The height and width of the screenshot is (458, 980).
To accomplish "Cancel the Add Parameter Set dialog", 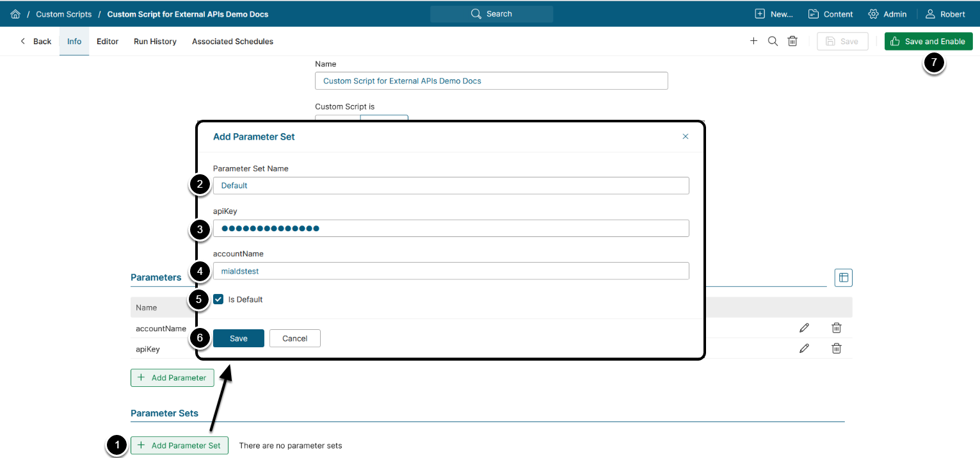I will [x=295, y=338].
